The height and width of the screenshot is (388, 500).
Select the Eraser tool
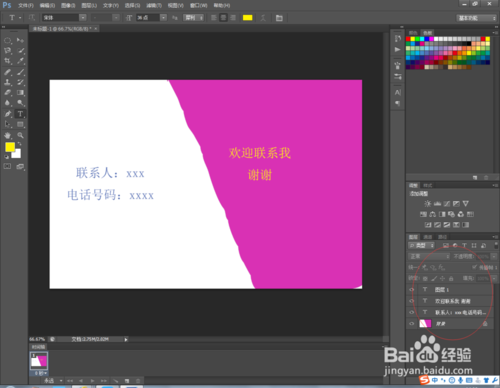pos(8,93)
